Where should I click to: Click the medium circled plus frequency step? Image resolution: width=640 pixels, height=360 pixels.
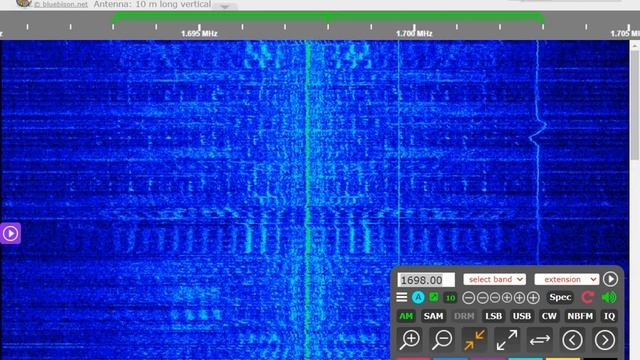[x=519, y=298]
